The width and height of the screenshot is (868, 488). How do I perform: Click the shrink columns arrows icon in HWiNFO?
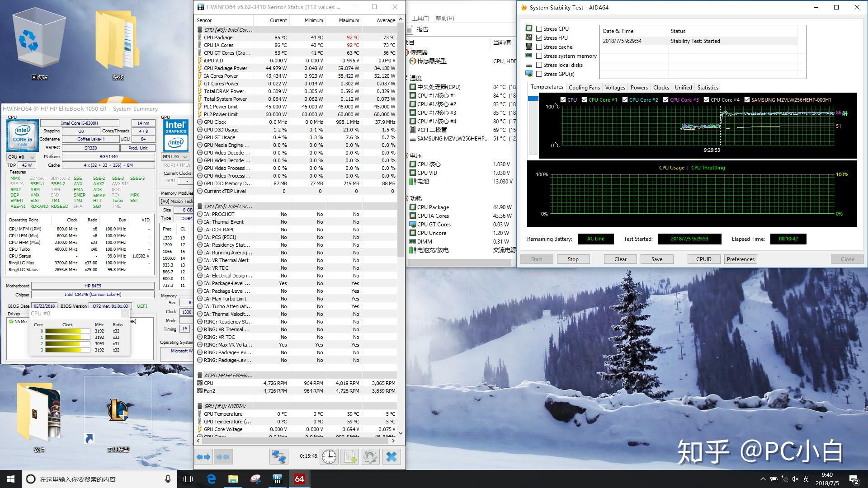pyautogui.click(x=223, y=457)
